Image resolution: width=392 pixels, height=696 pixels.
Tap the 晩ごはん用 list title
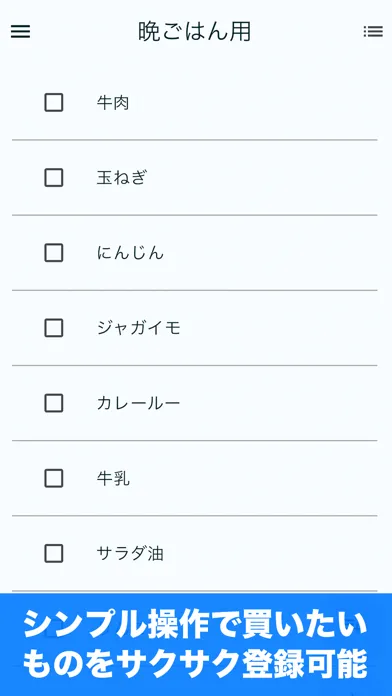194,32
